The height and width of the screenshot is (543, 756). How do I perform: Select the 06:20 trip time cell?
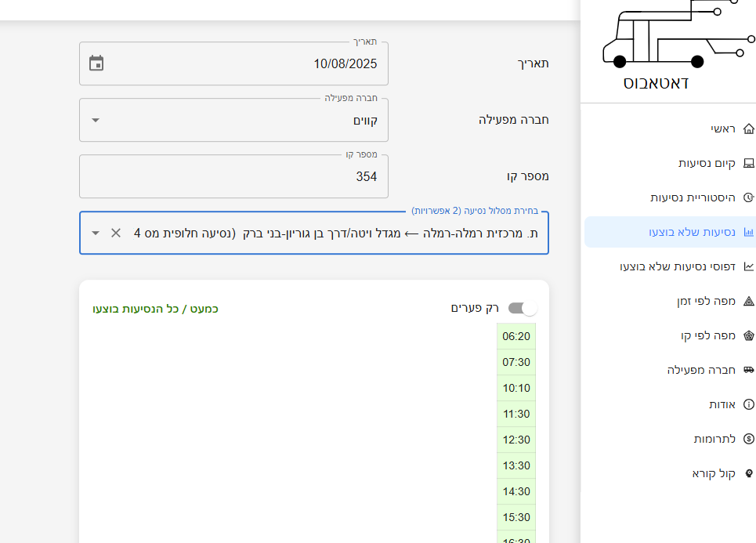pos(516,336)
